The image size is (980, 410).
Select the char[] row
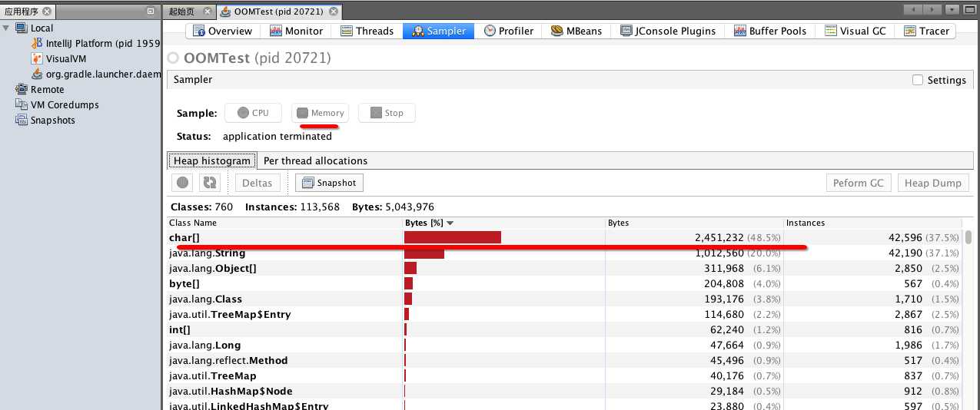[x=565, y=237]
